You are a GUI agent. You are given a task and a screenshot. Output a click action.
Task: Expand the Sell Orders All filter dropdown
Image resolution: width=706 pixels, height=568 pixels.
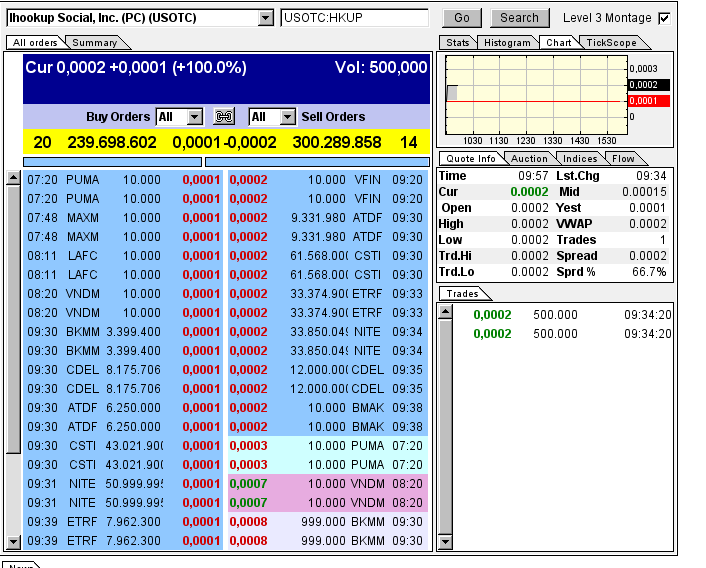tap(288, 117)
